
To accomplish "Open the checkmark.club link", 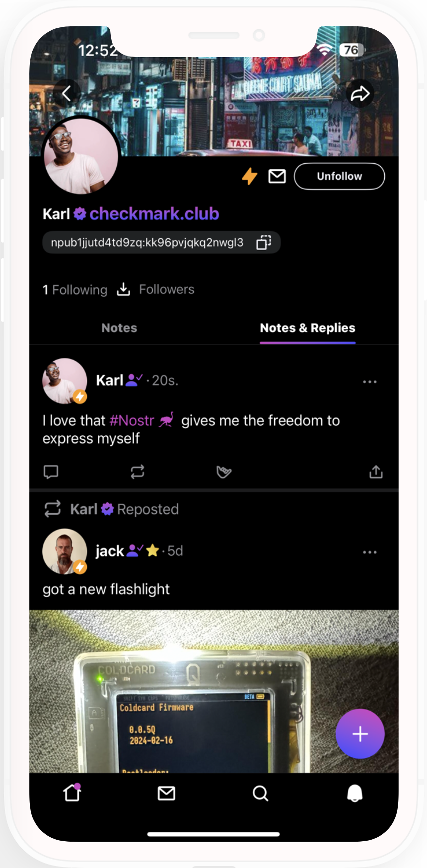I will (x=154, y=214).
